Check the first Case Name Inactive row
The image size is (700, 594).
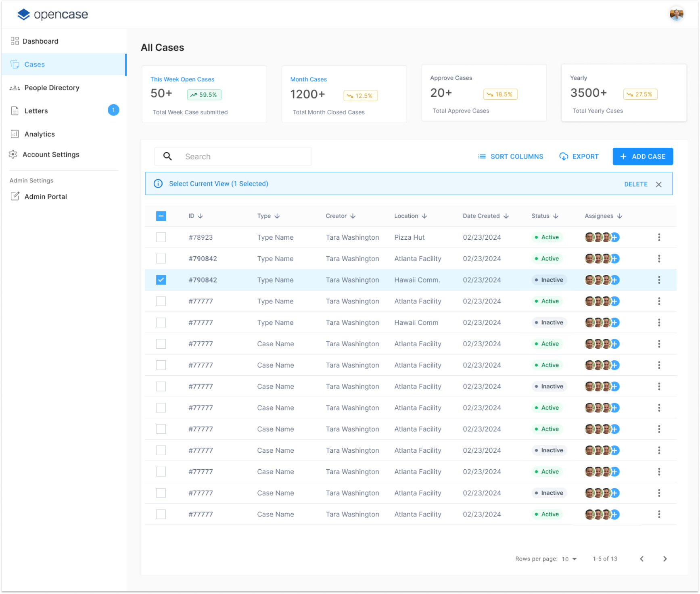coord(161,387)
